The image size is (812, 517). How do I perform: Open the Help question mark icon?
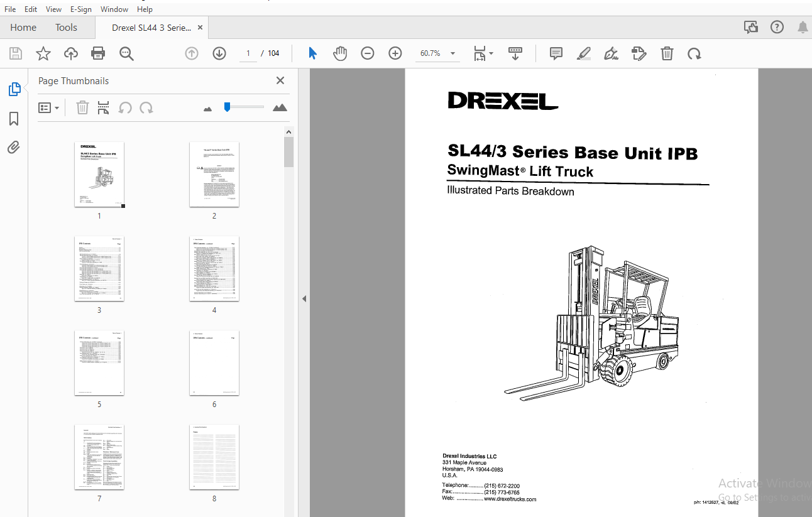[x=777, y=27]
